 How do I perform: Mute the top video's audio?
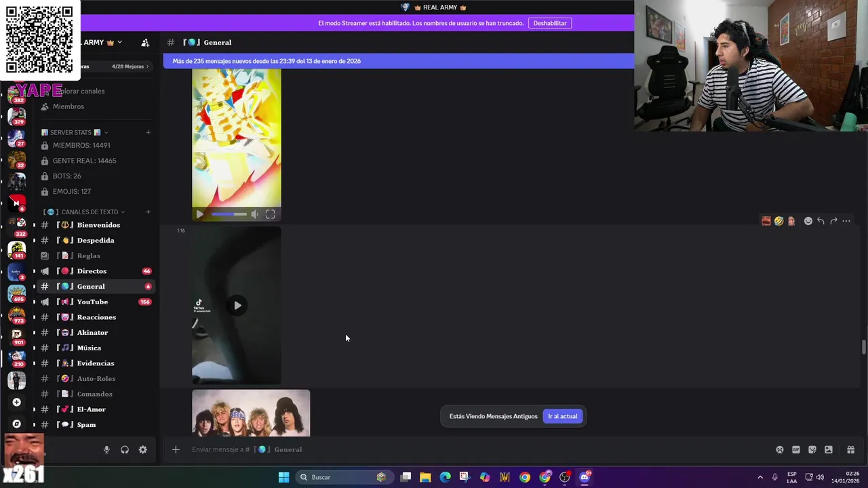254,214
